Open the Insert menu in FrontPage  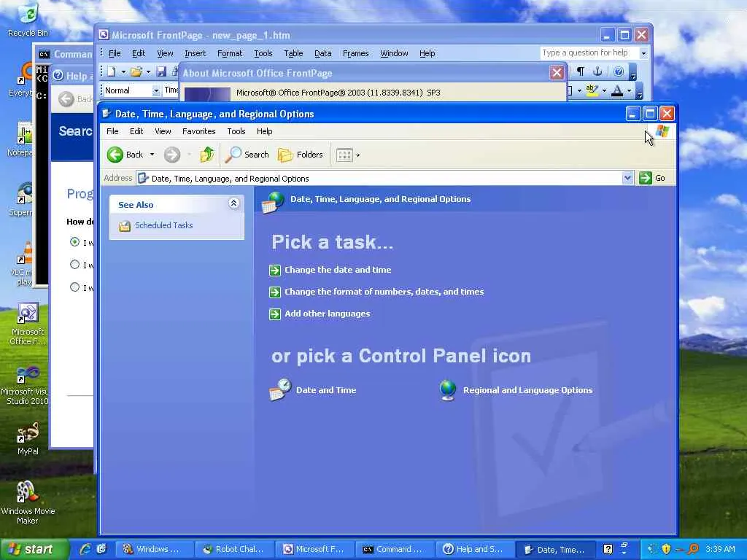(196, 53)
